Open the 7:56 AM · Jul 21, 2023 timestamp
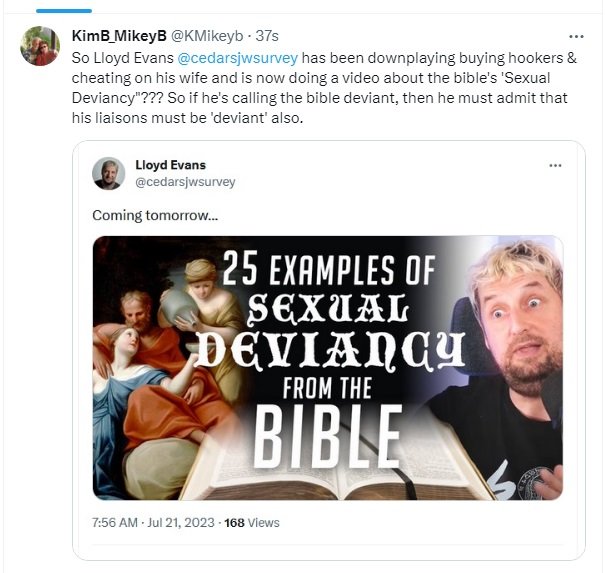The image size is (605, 573). (153, 522)
